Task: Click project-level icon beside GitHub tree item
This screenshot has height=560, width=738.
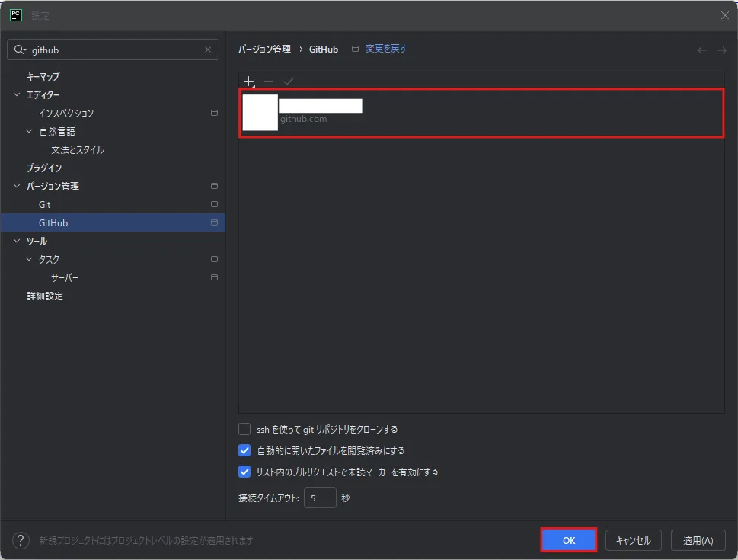Action: pyautogui.click(x=214, y=222)
